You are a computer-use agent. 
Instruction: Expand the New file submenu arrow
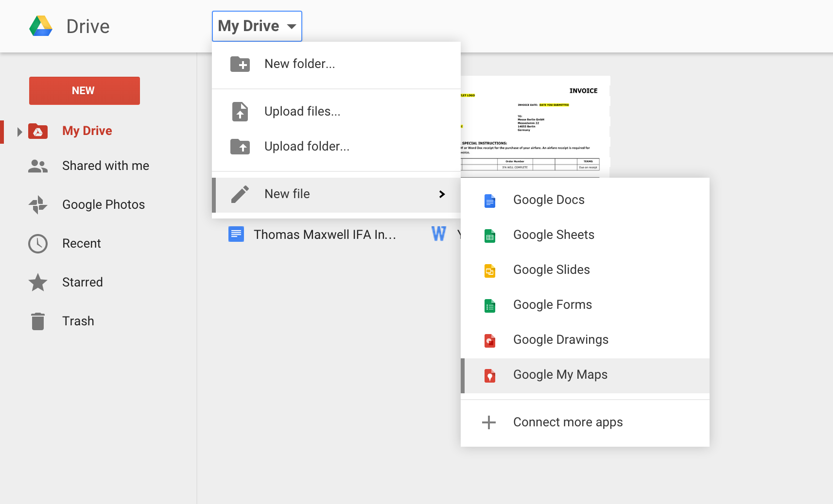(442, 194)
